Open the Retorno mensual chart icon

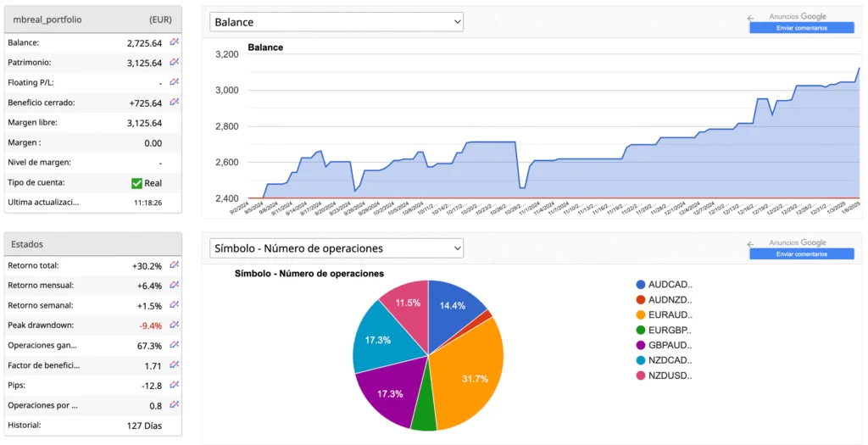tap(174, 285)
